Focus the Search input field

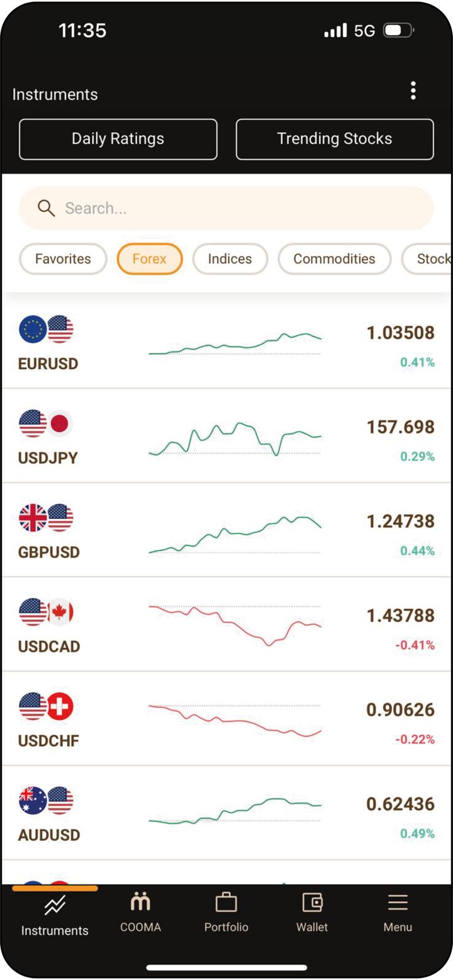coord(239,208)
